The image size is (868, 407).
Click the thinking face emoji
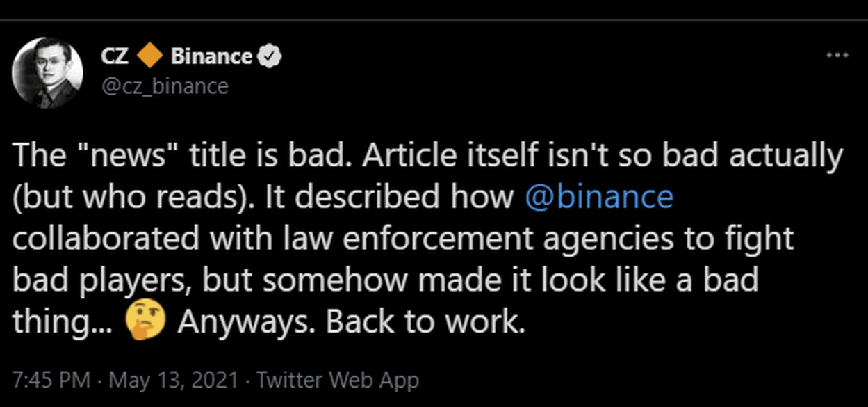(146, 322)
